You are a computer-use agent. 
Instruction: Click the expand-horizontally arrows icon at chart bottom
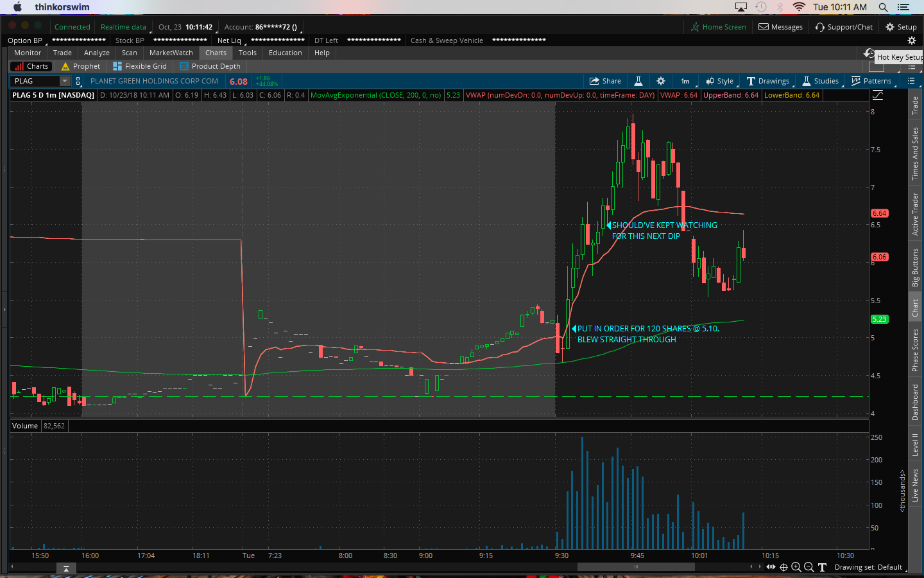click(x=771, y=567)
